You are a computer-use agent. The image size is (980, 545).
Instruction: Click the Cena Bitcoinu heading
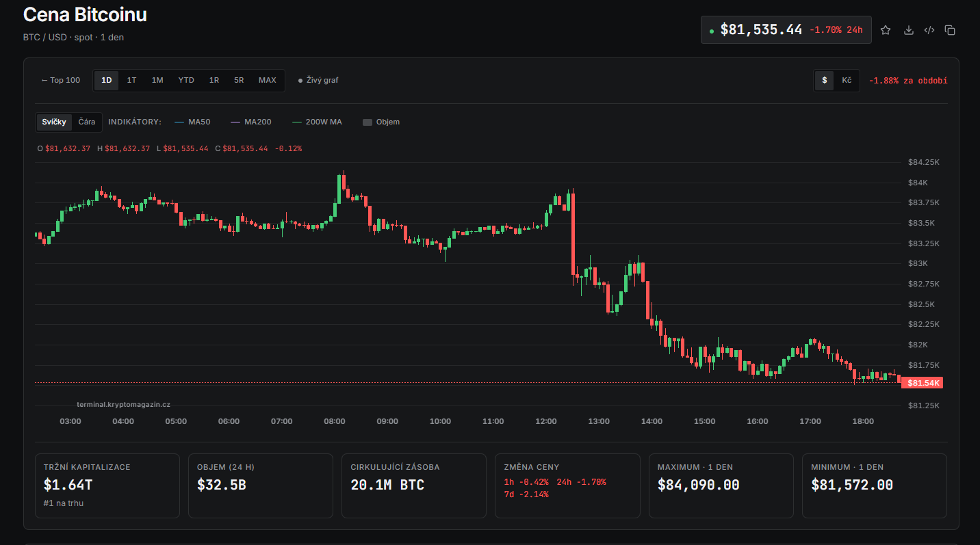click(85, 14)
